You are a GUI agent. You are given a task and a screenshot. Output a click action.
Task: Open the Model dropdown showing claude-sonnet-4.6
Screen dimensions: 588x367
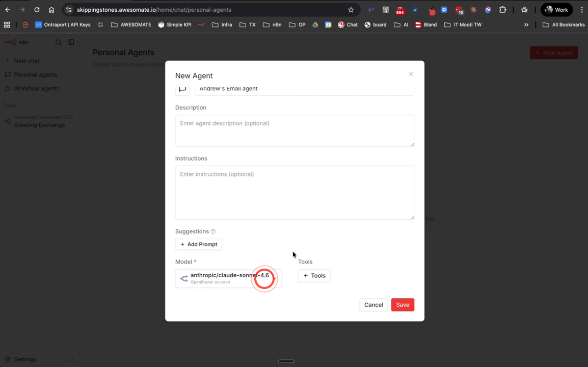click(229, 278)
